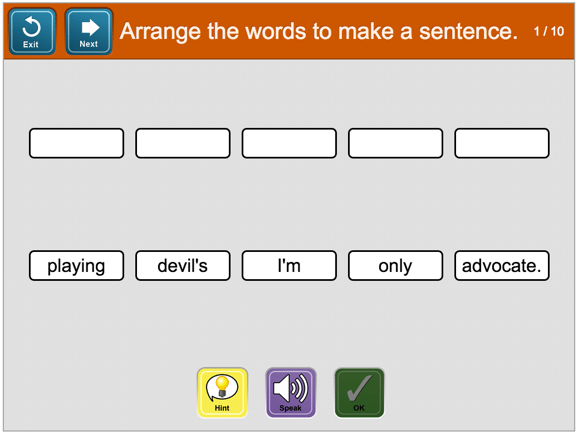Click the second empty answer slot
578x436 pixels.
click(183, 143)
